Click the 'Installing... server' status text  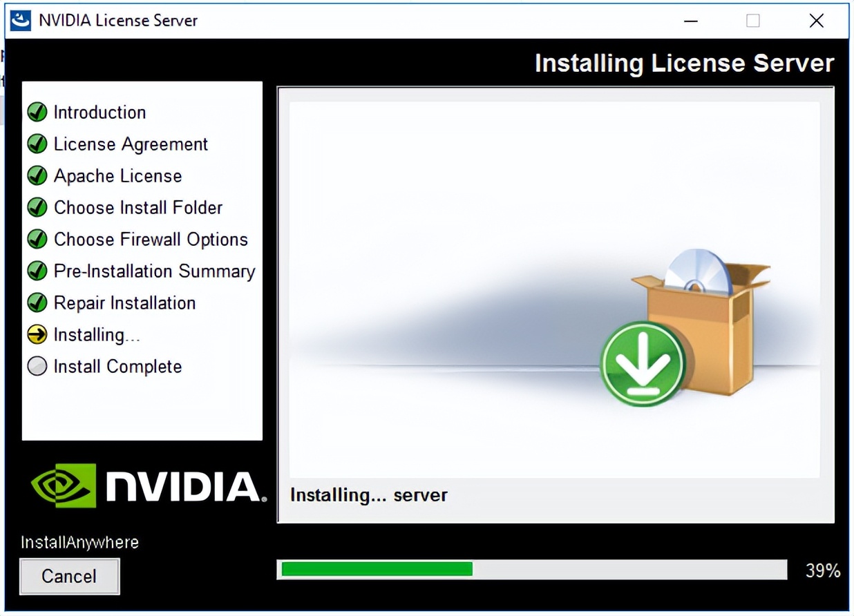369,495
